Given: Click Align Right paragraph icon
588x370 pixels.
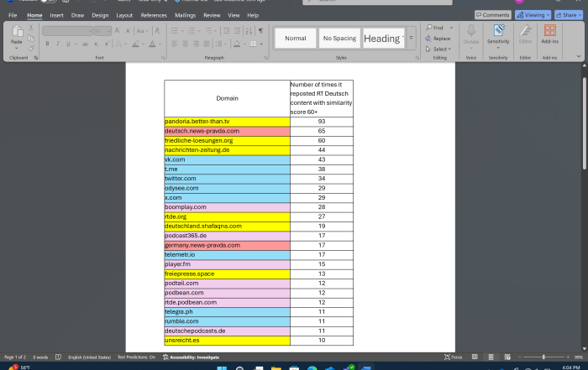Looking at the screenshot, I should pyautogui.click(x=196, y=44).
